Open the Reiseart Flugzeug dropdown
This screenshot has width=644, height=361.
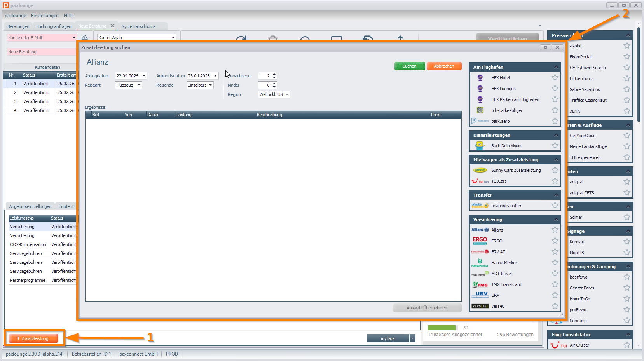tap(139, 85)
